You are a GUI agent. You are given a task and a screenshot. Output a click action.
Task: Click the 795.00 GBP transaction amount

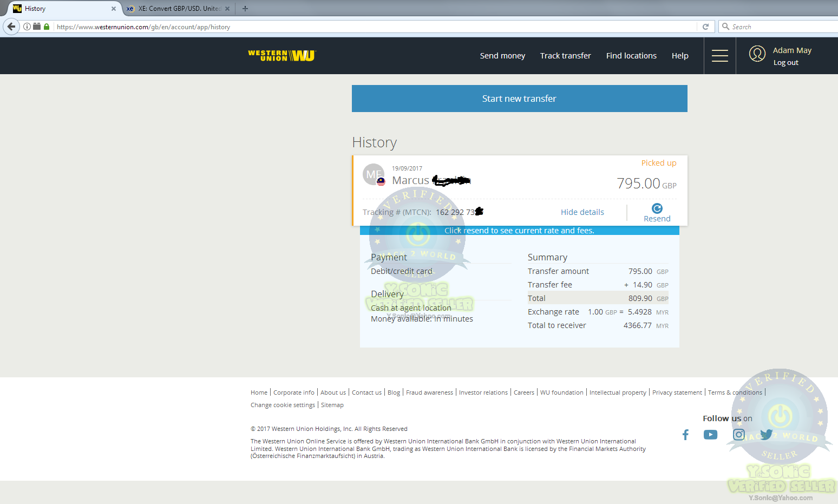647,184
